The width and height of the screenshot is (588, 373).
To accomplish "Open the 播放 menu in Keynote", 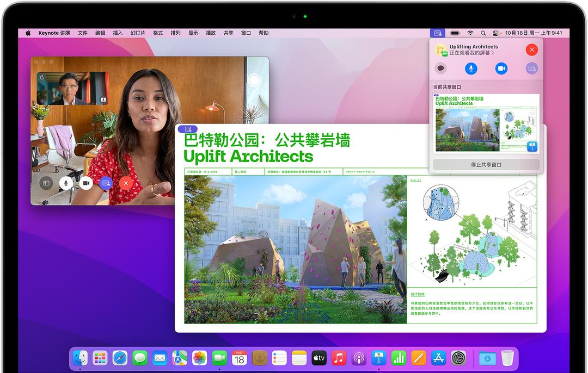I will pyautogui.click(x=211, y=33).
